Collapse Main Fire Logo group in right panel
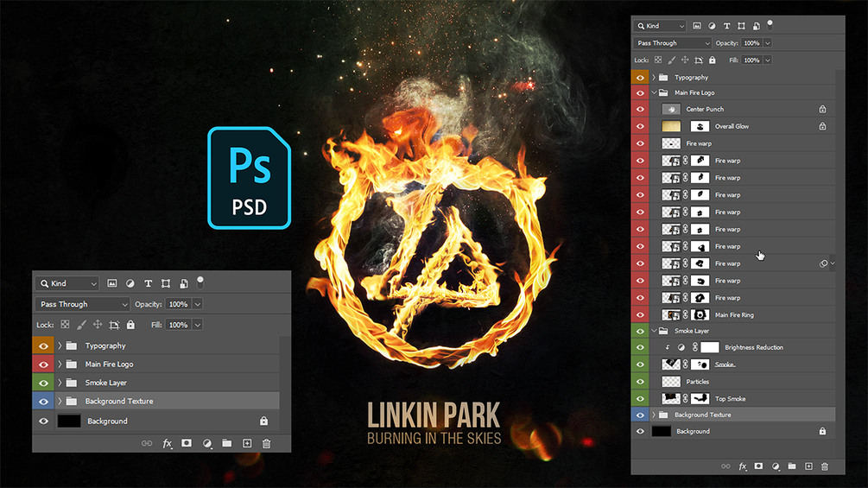868x488 pixels. click(654, 92)
